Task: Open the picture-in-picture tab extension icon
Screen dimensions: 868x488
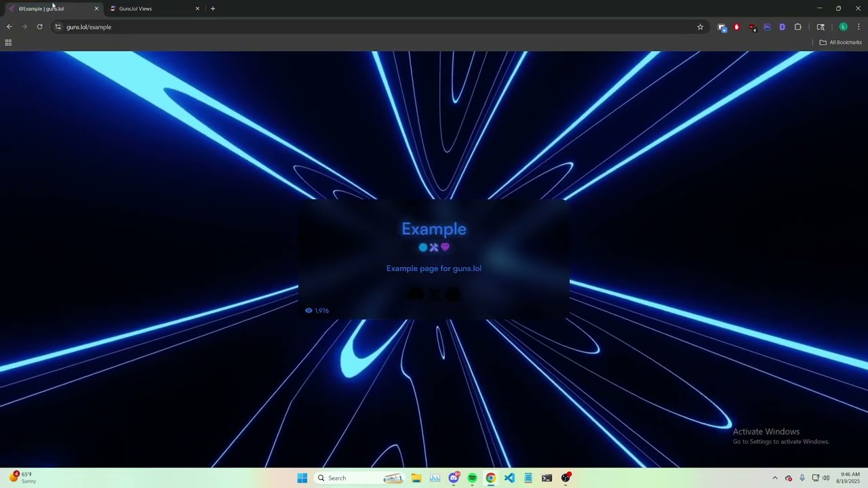Action: tap(722, 27)
